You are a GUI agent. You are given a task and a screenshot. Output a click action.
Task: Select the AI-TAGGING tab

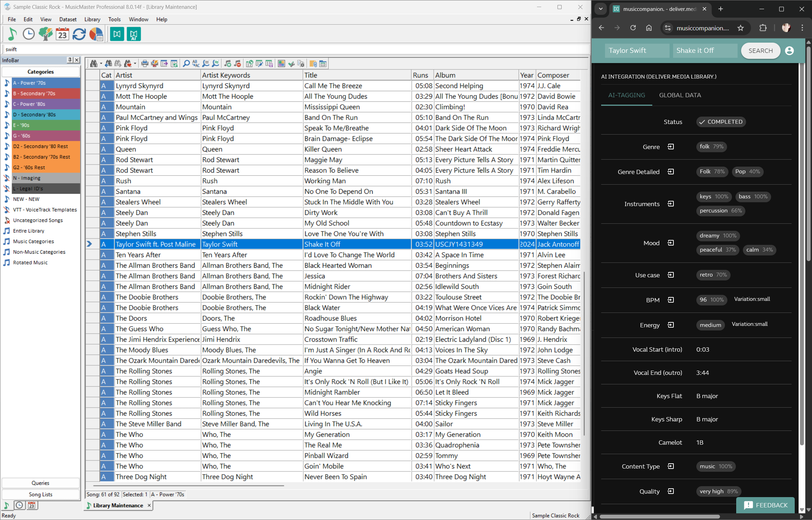(x=627, y=95)
